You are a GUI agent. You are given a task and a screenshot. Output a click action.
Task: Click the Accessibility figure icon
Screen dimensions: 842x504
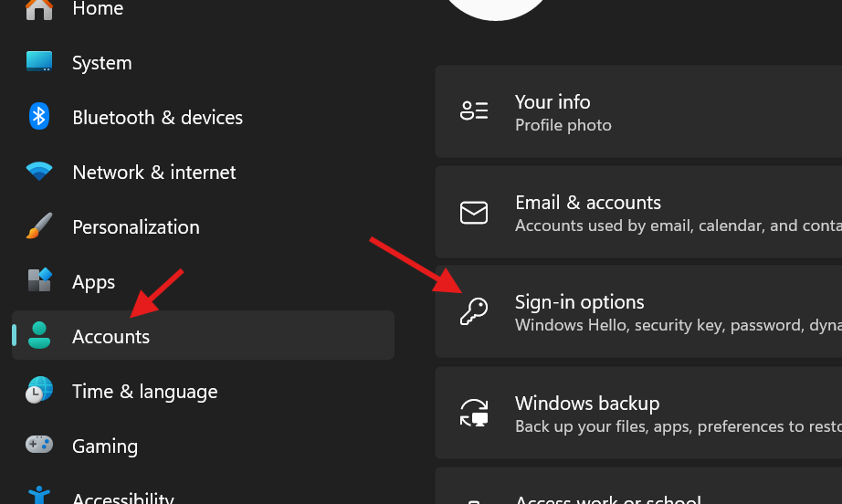pos(38,496)
